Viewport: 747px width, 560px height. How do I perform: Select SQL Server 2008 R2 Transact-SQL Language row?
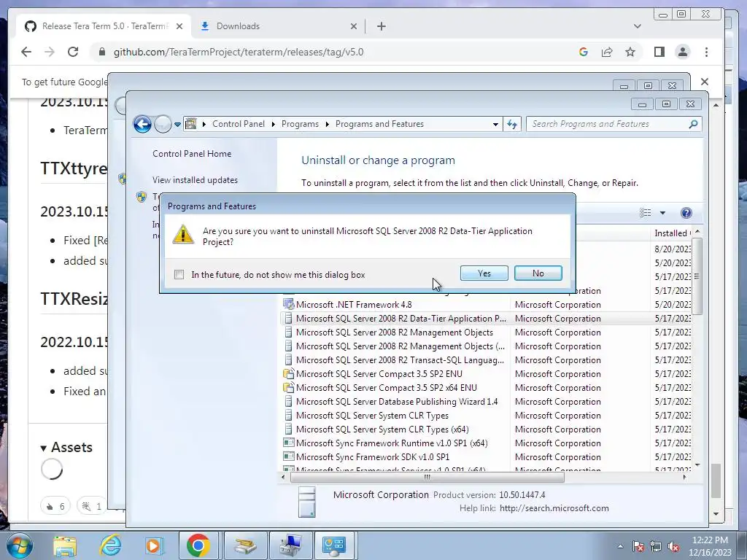(x=486, y=360)
